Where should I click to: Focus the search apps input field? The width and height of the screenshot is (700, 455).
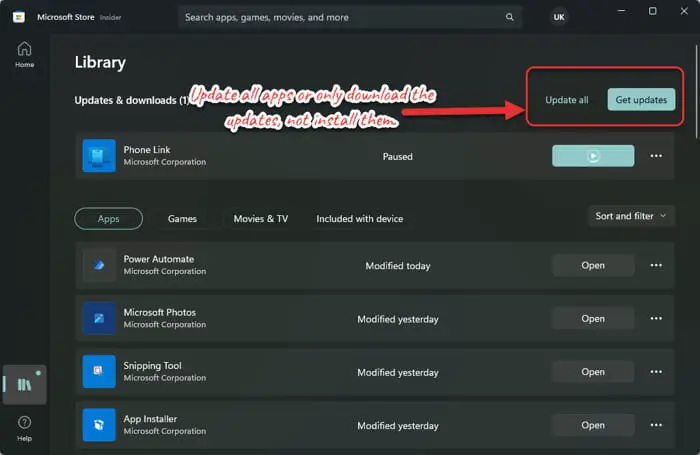click(350, 17)
